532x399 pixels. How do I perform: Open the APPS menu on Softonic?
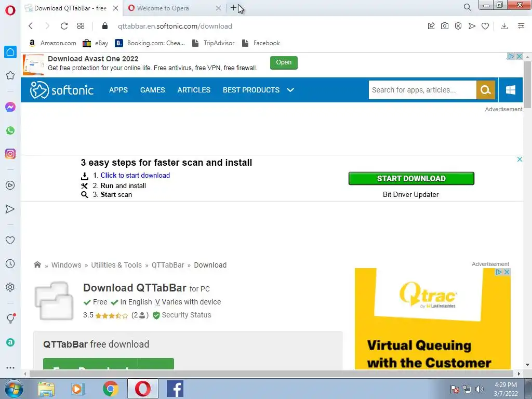click(x=118, y=90)
